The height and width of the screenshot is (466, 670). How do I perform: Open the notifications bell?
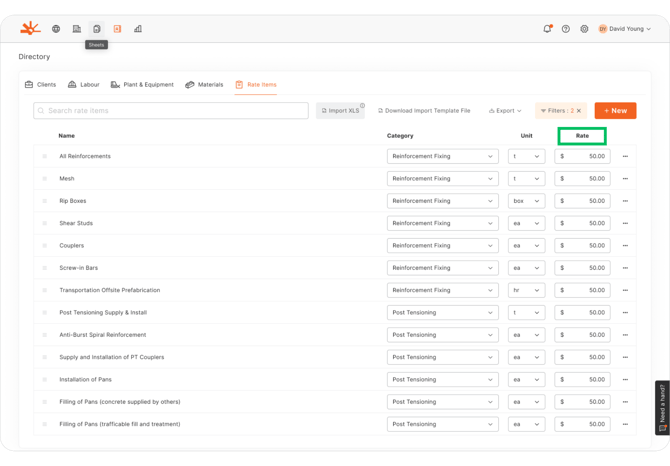(547, 29)
